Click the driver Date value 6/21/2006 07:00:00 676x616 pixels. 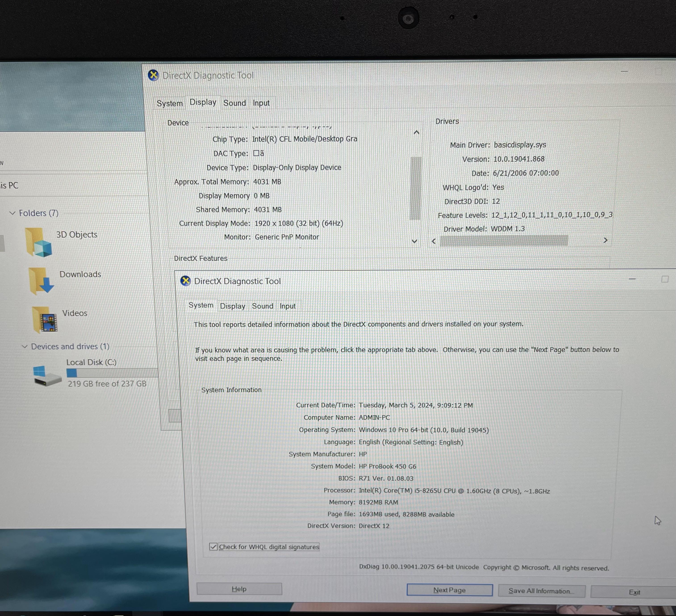[526, 173]
